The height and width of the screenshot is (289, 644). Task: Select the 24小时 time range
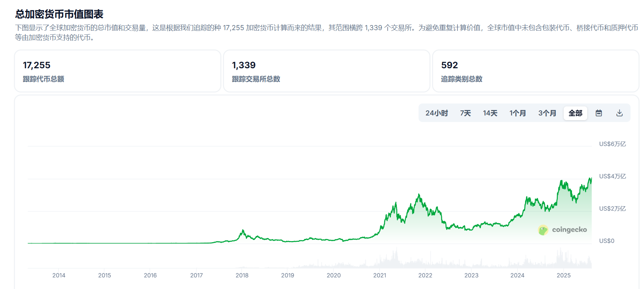tap(436, 113)
